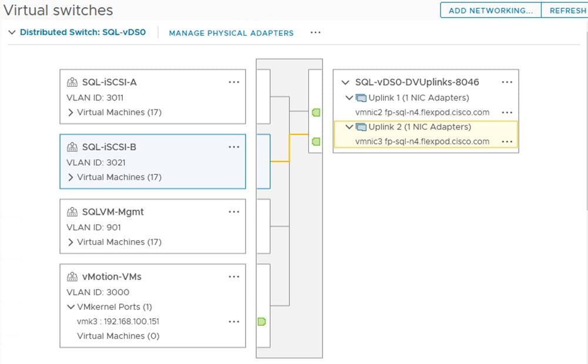Expand Virtual Machines (17) under SQL-iSCSI-A
This screenshot has height=364, width=588.
pyautogui.click(x=70, y=113)
